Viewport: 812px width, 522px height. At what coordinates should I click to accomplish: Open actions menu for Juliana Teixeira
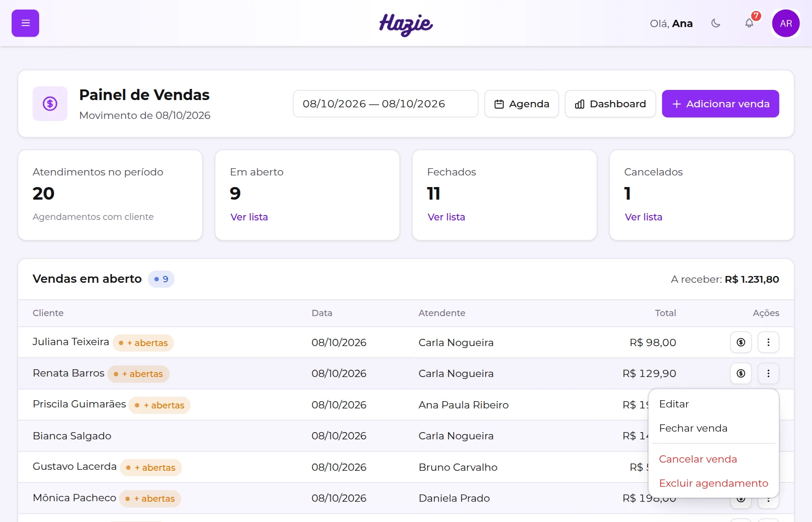point(768,342)
